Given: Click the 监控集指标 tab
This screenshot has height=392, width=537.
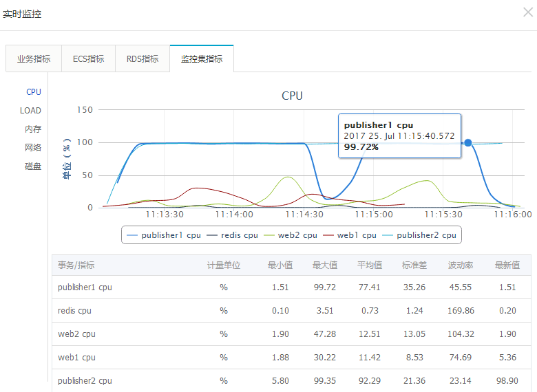Looking at the screenshot, I should pyautogui.click(x=202, y=58).
